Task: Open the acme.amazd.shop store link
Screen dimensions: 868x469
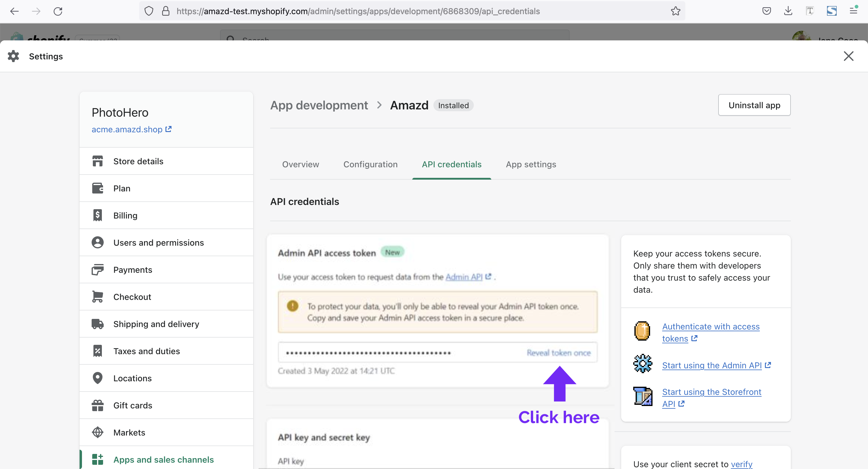Action: (131, 129)
